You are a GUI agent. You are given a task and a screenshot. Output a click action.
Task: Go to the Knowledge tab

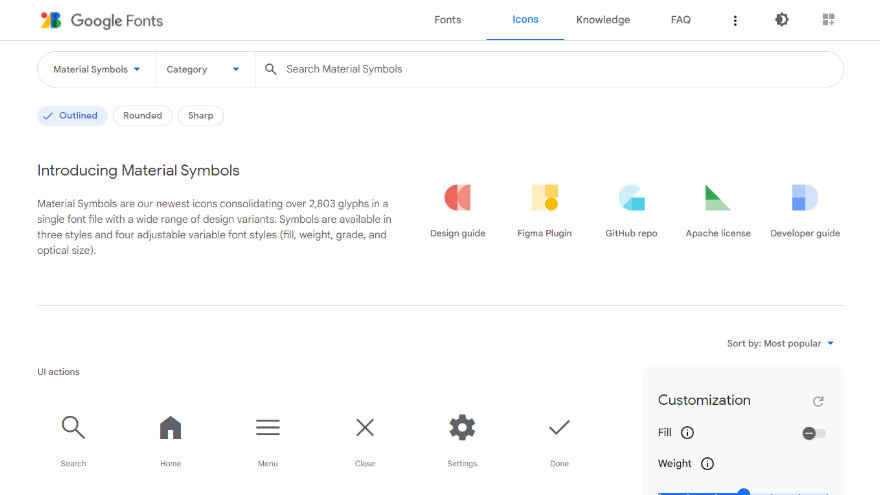(603, 20)
